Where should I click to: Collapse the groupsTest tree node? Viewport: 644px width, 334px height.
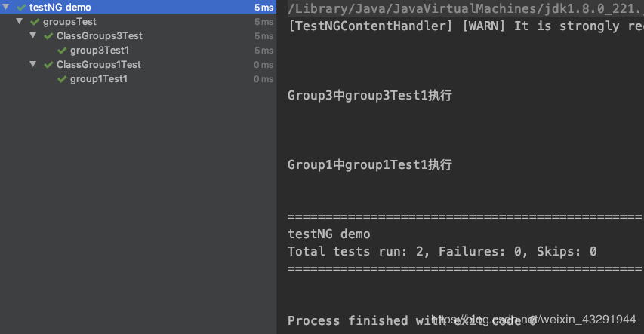pos(19,22)
